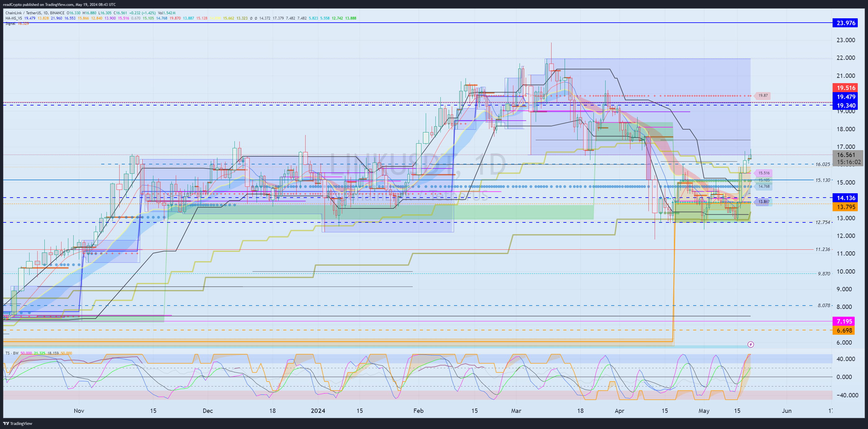The image size is (868, 429).
Task: Click the 9.870 dotted line label
Action: pyautogui.click(x=824, y=274)
